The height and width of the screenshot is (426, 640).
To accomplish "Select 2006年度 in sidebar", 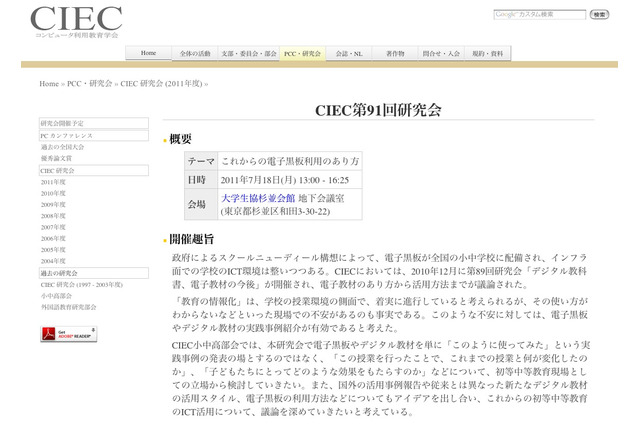I will 53,238.
